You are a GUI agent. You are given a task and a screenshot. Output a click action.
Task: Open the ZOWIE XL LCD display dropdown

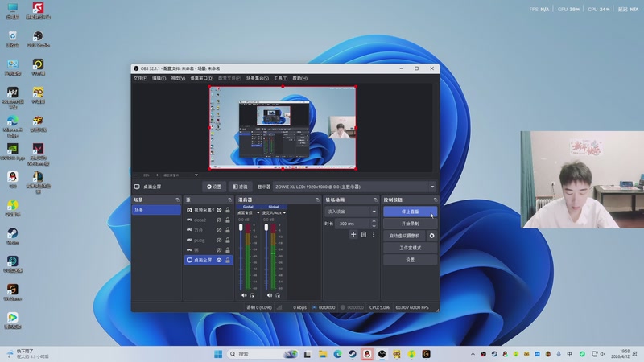tap(354, 187)
